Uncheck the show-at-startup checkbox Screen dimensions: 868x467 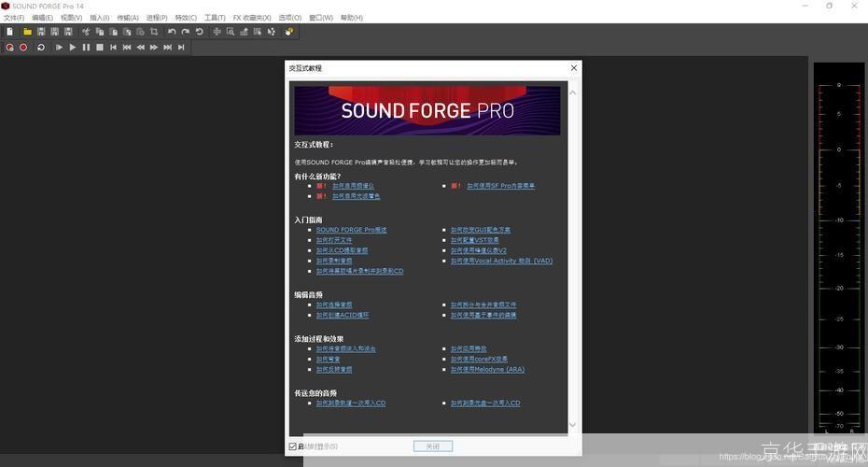pyautogui.click(x=293, y=446)
